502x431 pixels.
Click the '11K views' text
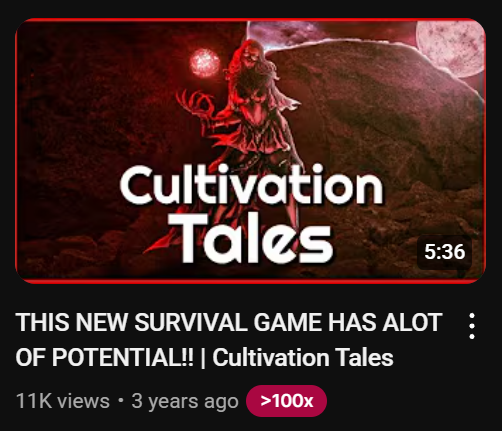[x=63, y=401]
